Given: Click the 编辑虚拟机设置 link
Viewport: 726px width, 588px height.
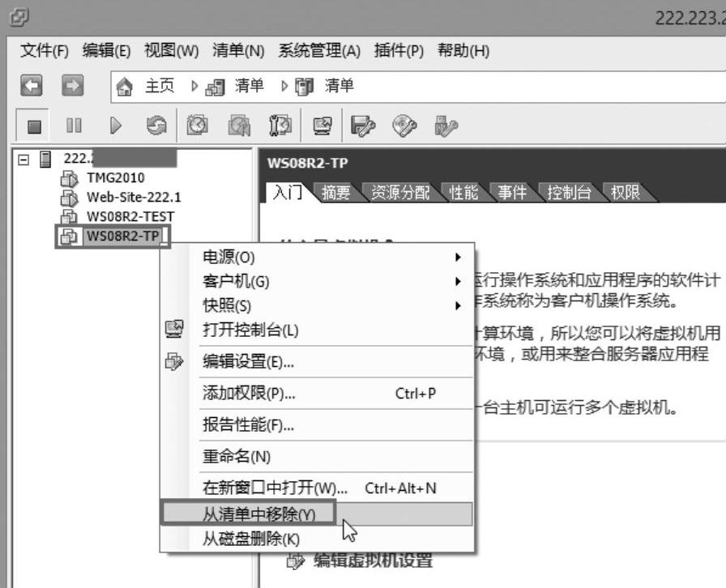Looking at the screenshot, I should pos(373,560).
